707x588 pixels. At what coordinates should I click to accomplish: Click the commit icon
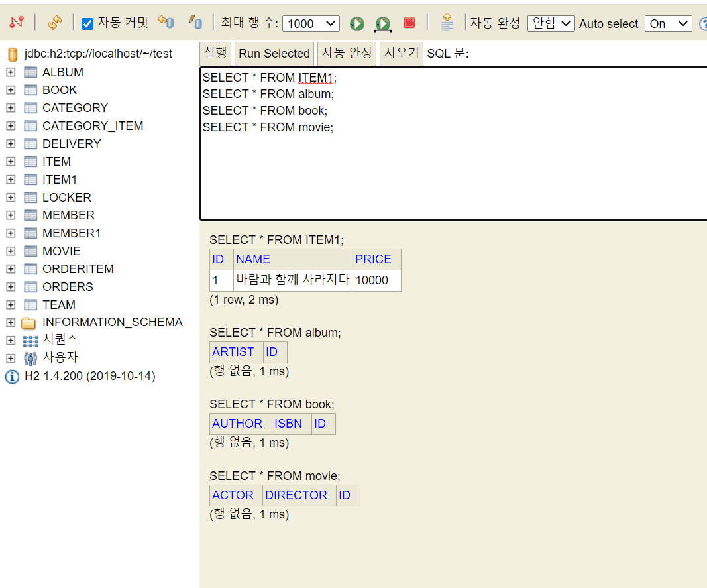[x=195, y=22]
